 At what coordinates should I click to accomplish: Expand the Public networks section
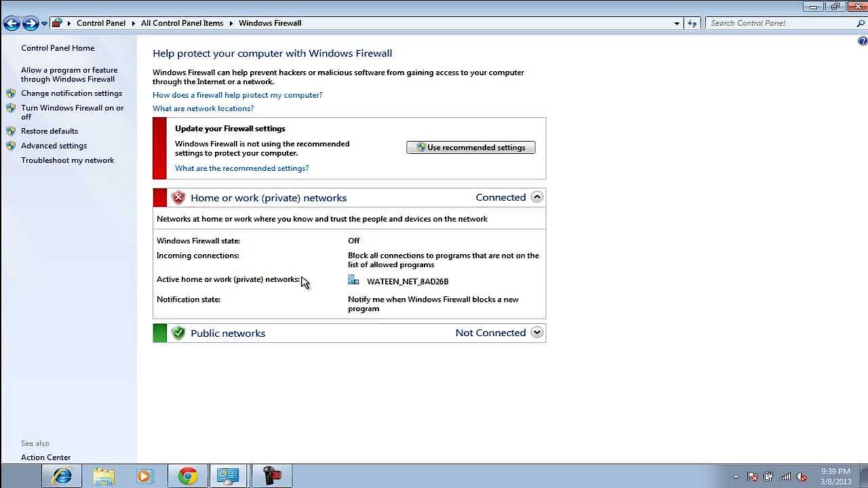(x=537, y=333)
